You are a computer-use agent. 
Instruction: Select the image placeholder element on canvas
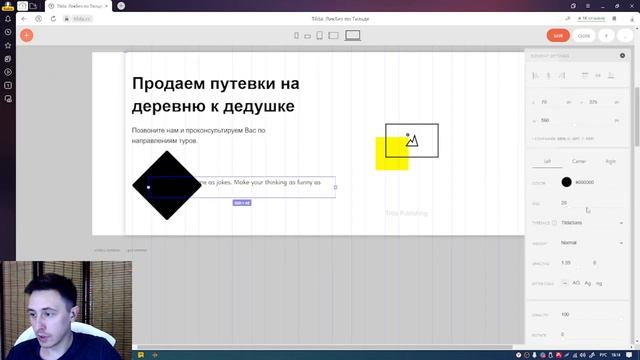point(412,140)
